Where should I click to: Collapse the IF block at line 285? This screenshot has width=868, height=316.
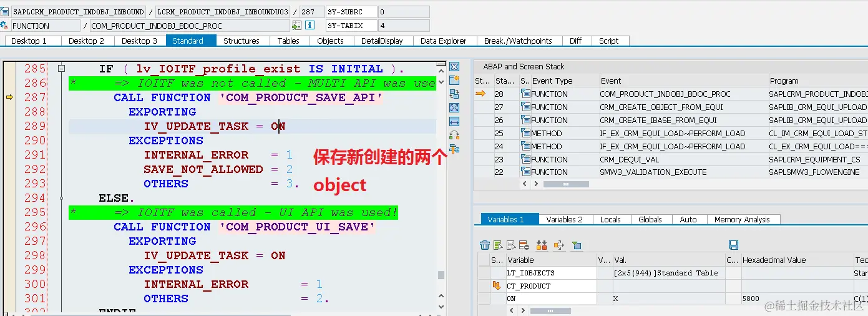pyautogui.click(x=61, y=69)
